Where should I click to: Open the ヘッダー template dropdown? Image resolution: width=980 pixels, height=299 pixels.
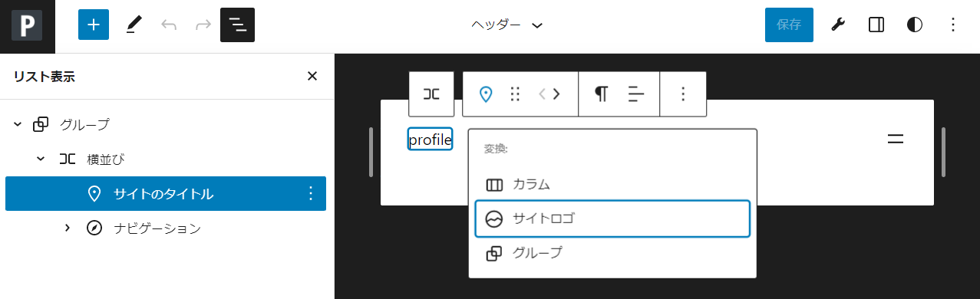[x=507, y=25]
